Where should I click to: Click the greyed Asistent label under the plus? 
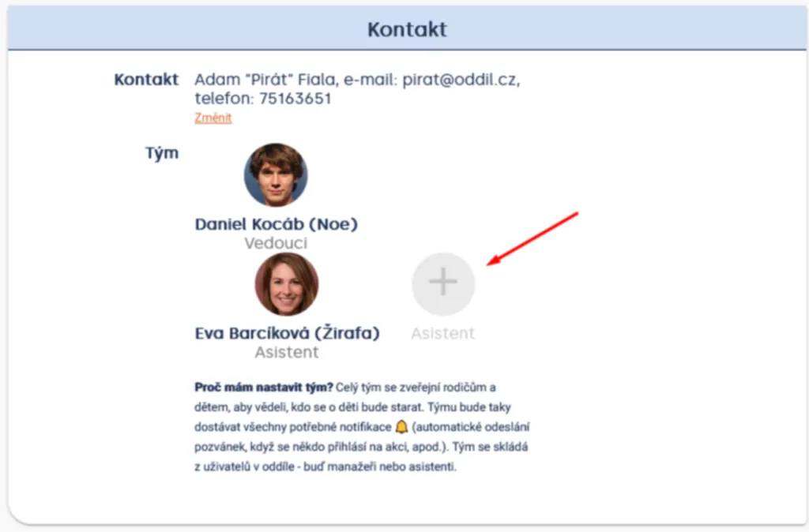point(443,334)
